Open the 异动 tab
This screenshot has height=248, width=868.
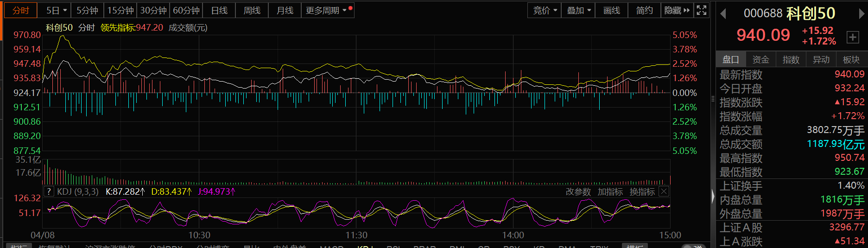click(x=821, y=59)
